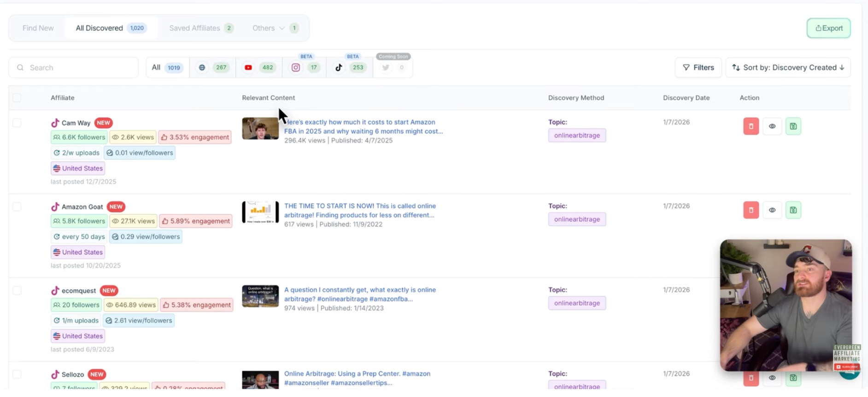
Task: Save the Amazon Goat affiliate
Action: click(x=793, y=210)
